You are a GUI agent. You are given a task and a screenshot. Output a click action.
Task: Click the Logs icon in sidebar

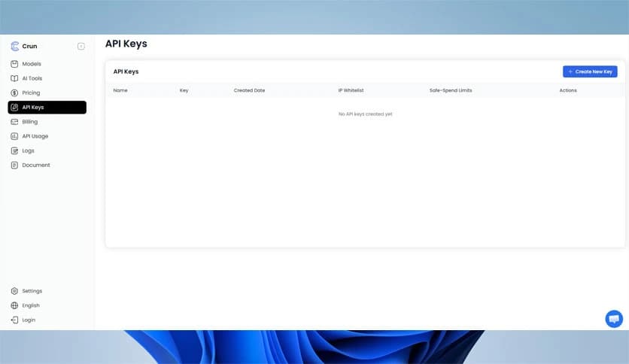14,150
